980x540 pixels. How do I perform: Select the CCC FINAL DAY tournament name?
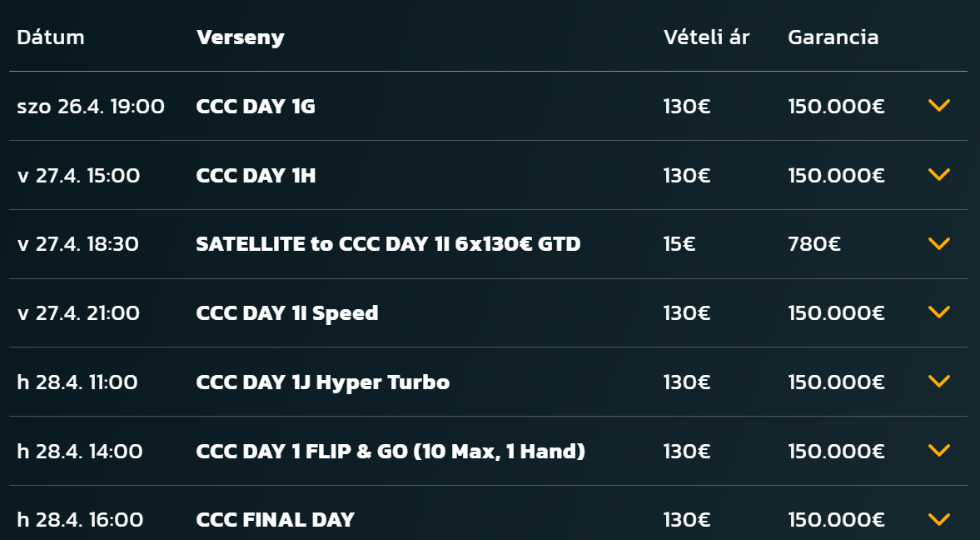[x=276, y=520]
